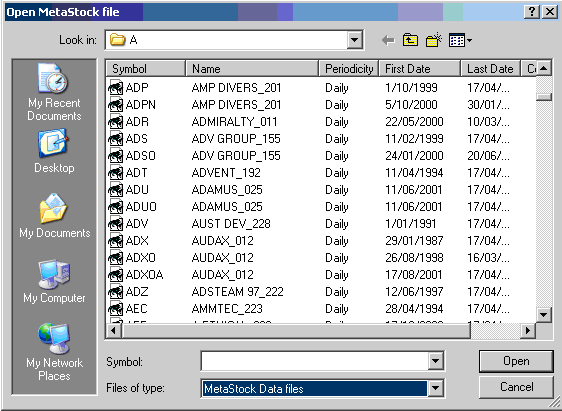Click the ADX file icon
This screenshot has height=411, width=562.
[115, 241]
